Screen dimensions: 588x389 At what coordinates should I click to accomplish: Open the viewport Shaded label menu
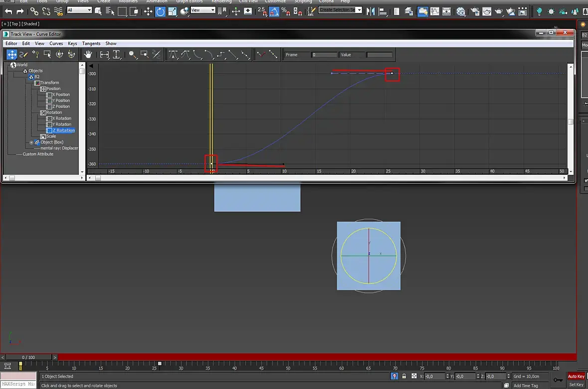pos(30,24)
